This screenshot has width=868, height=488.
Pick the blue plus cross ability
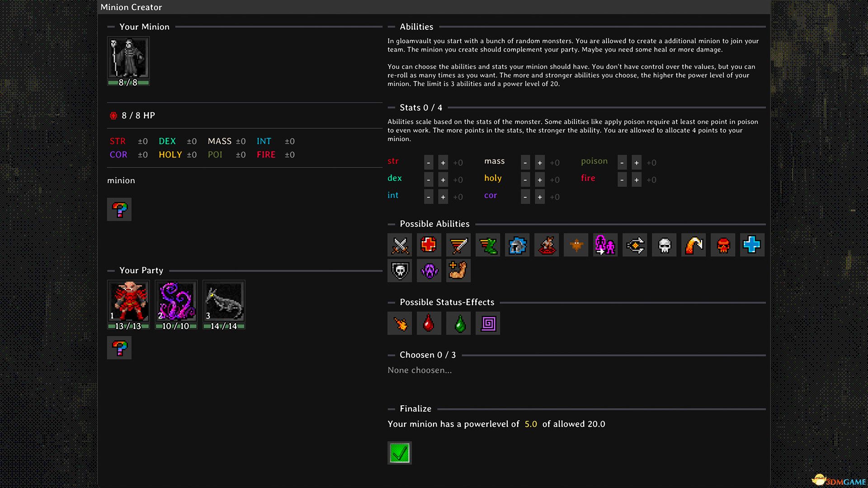coord(752,245)
